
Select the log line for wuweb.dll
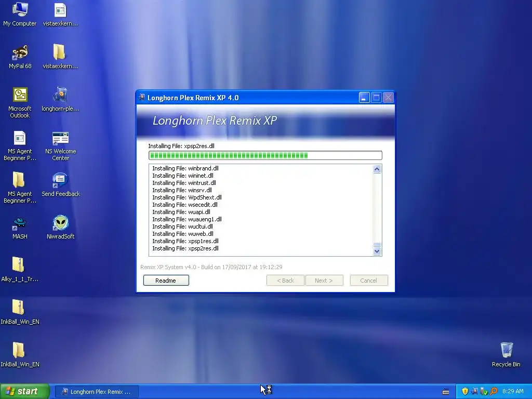tap(183, 234)
